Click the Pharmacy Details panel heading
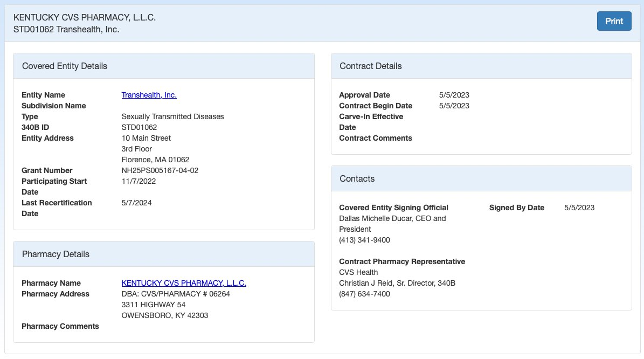Viewport: 644px width, 359px height. [56, 254]
